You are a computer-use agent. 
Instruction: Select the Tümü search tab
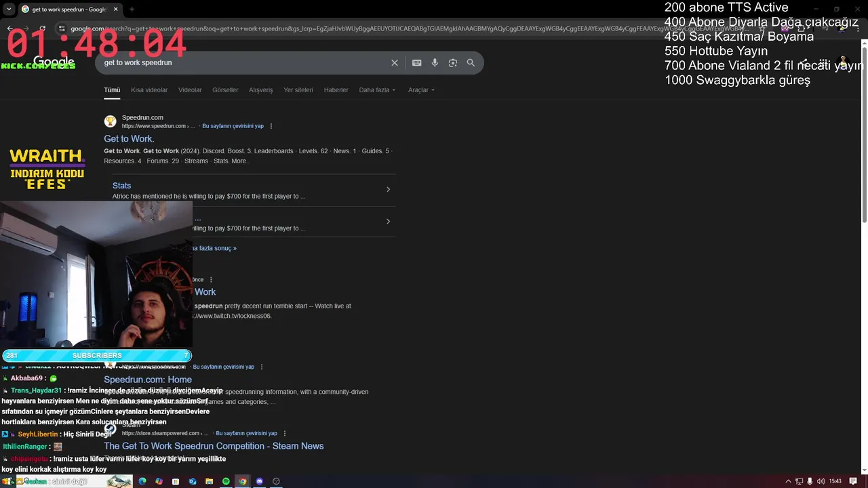112,90
